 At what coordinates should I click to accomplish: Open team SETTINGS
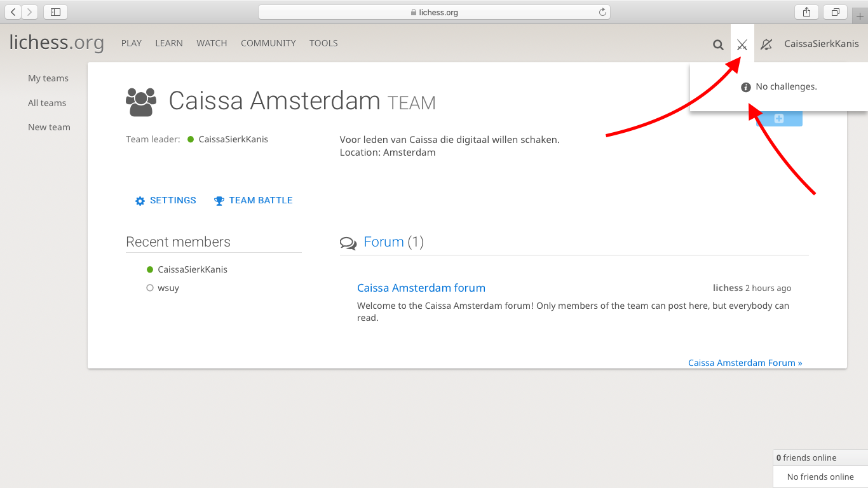pos(166,200)
